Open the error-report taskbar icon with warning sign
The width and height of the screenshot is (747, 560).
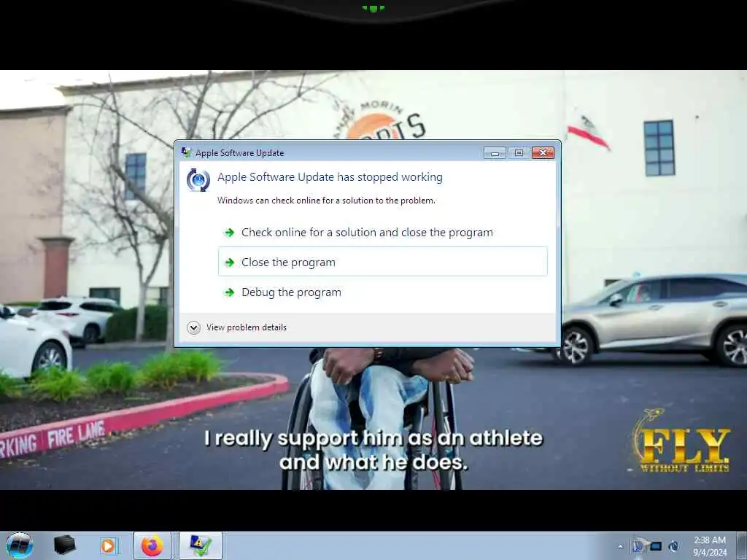tap(201, 545)
